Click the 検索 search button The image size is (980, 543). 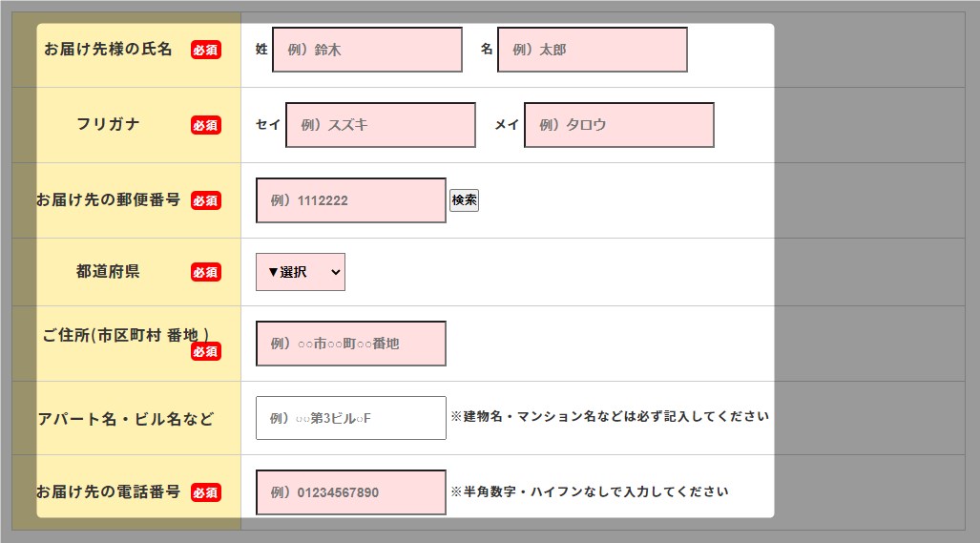point(465,200)
